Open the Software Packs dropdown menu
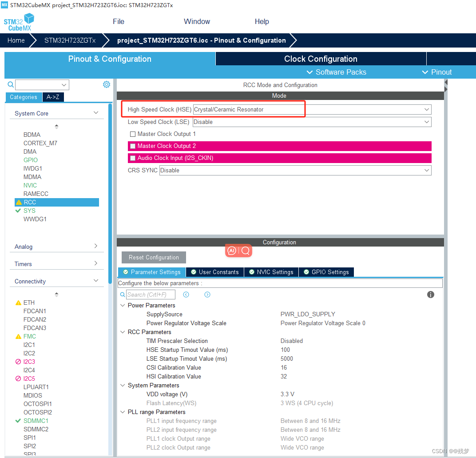Image resolution: width=476 pixels, height=458 pixels. (337, 72)
